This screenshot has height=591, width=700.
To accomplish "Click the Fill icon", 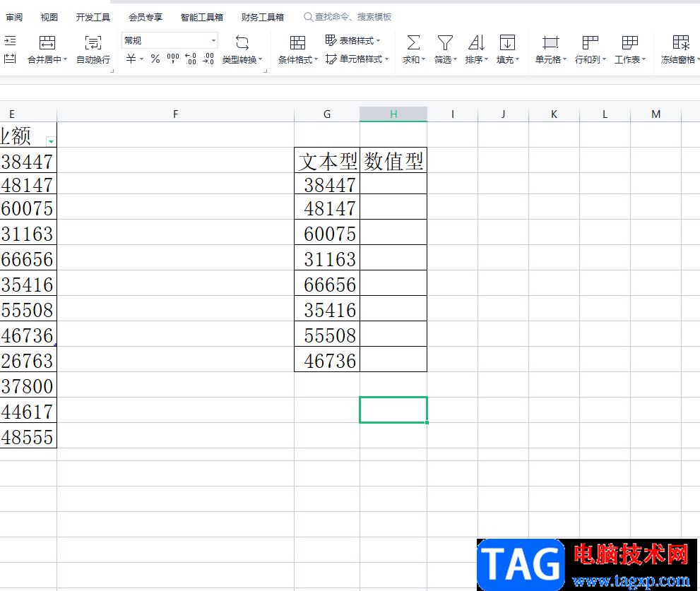I will click(x=508, y=43).
